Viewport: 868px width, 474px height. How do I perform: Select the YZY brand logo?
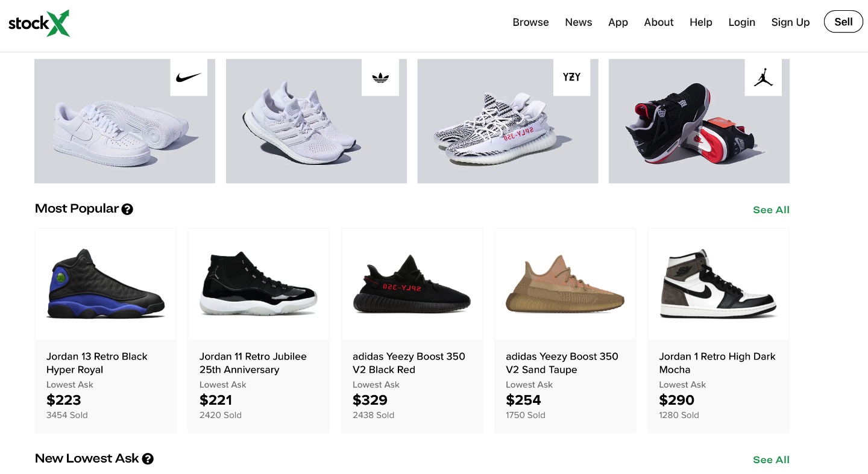[x=571, y=77]
